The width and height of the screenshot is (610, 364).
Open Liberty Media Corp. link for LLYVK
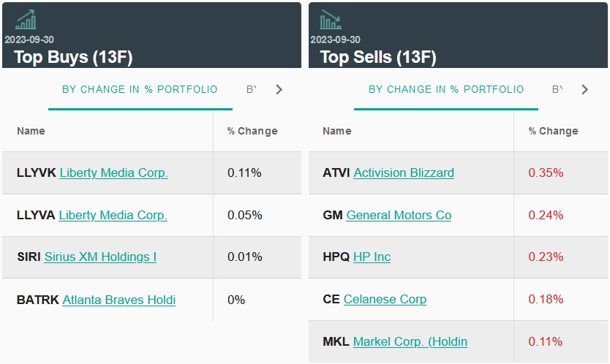click(113, 173)
